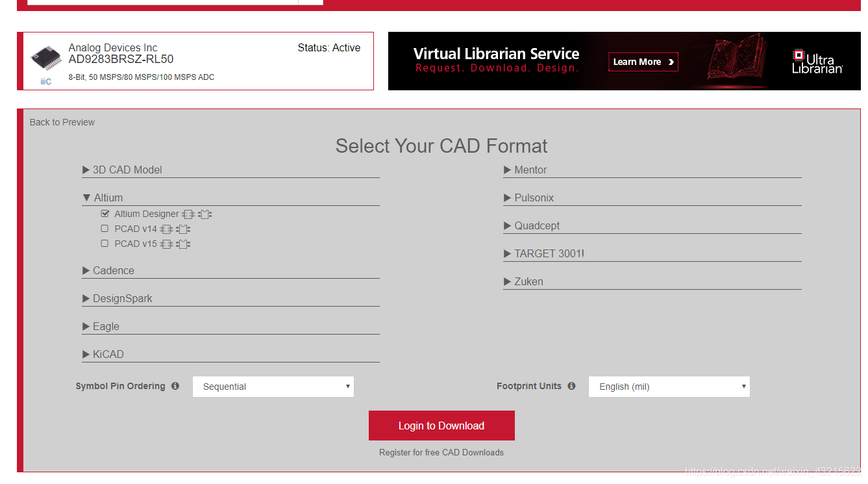Expand the Cadence format section
868x484 pixels.
point(230,270)
